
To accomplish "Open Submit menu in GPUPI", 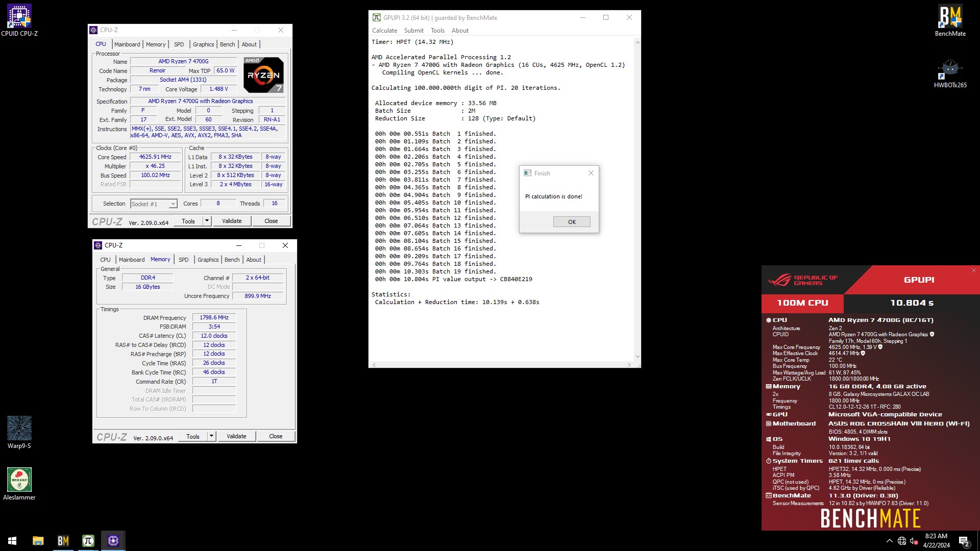I will pos(413,31).
